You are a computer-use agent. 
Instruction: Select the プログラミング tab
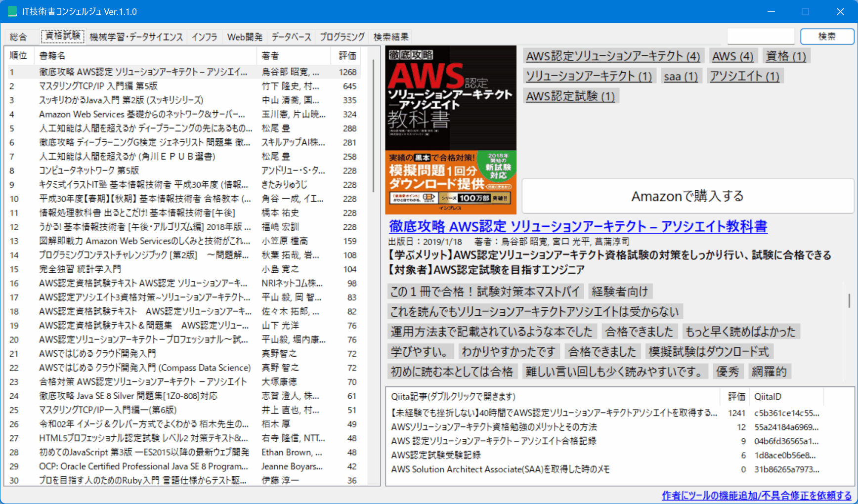[342, 37]
